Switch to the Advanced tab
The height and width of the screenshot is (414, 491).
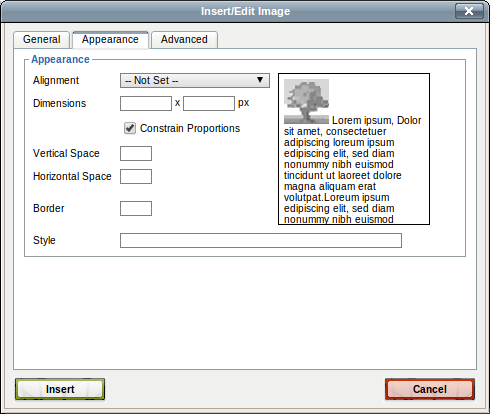pyautogui.click(x=184, y=39)
